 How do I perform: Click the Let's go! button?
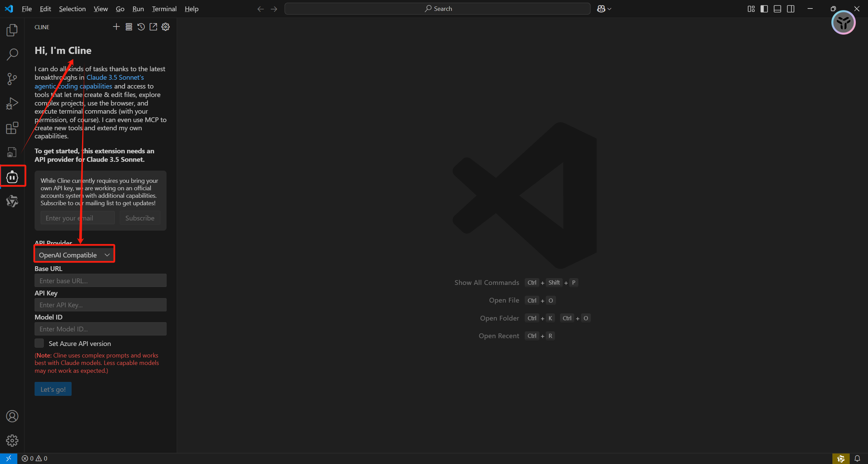53,389
